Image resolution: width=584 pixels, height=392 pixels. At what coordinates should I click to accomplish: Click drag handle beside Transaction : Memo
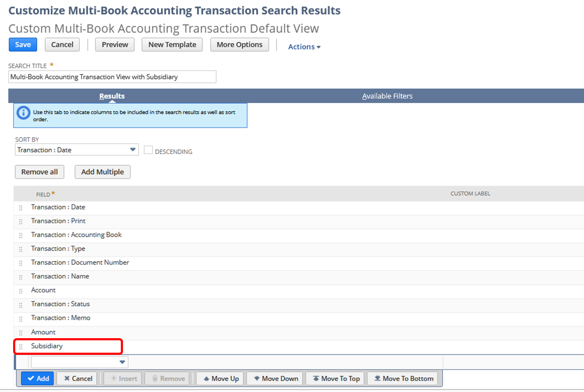pyautogui.click(x=21, y=319)
